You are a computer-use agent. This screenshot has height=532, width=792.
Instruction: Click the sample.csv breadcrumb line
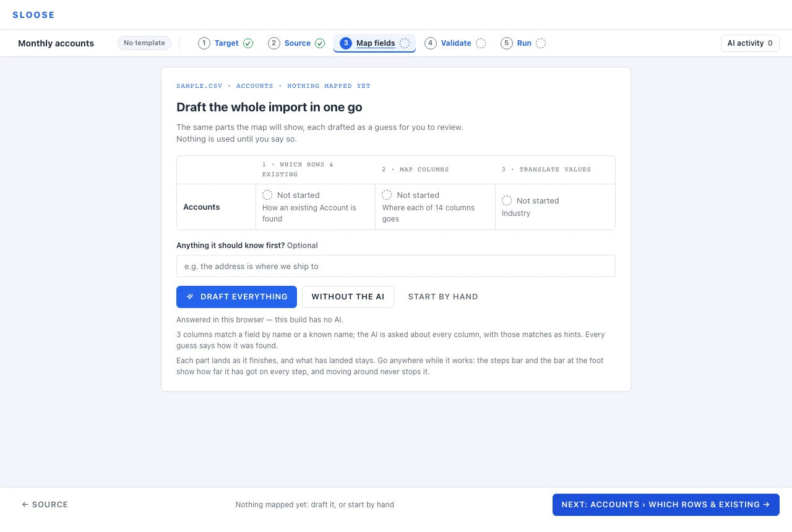273,86
